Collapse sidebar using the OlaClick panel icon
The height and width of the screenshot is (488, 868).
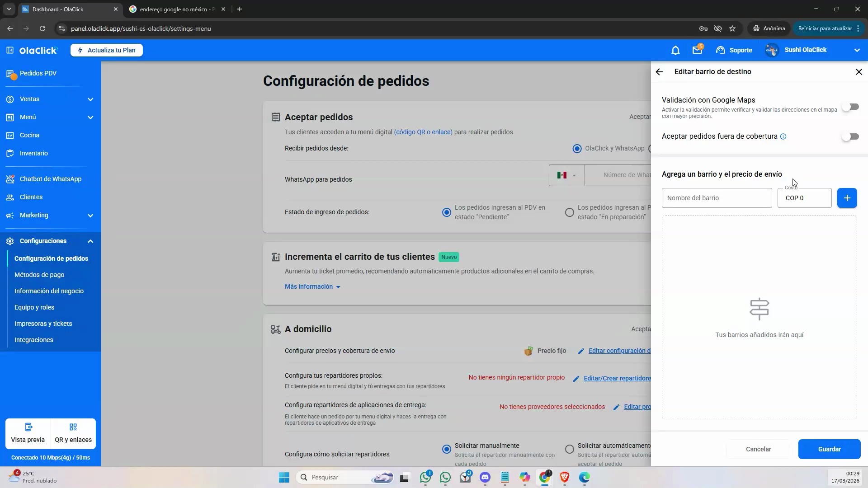(10, 50)
